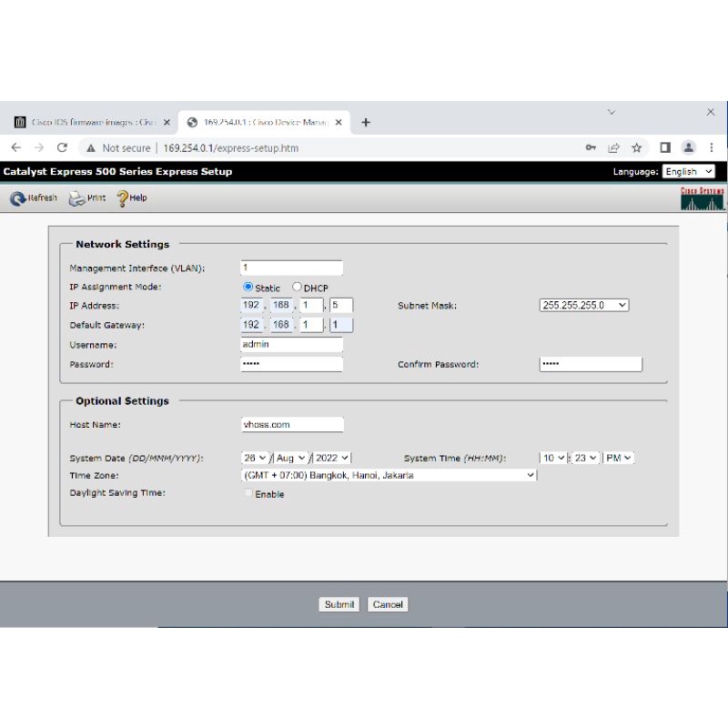Click the Host Name input field
This screenshot has width=728, height=728.
[292, 424]
